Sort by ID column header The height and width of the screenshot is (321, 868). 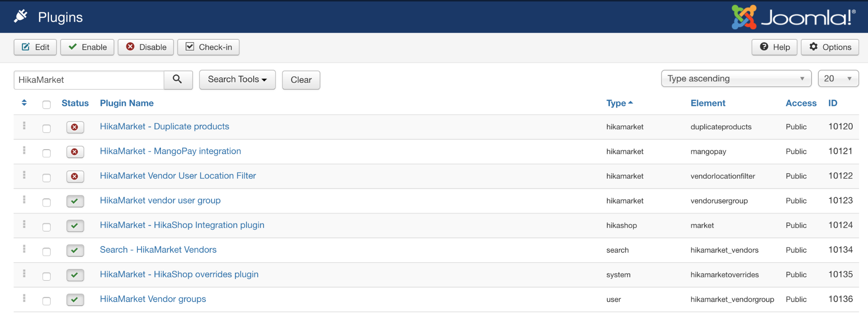[833, 103]
